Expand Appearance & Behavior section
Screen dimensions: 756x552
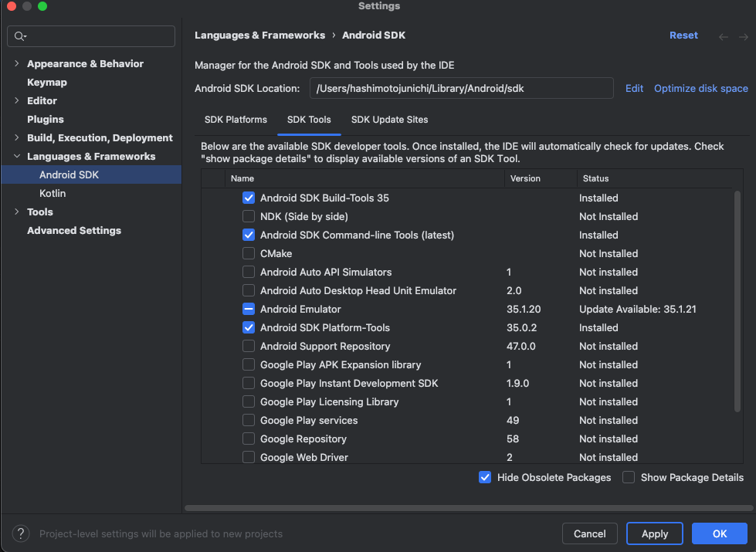17,63
